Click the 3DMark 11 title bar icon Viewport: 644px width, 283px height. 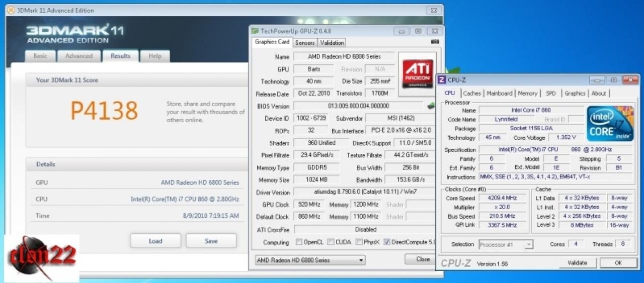tap(11, 10)
